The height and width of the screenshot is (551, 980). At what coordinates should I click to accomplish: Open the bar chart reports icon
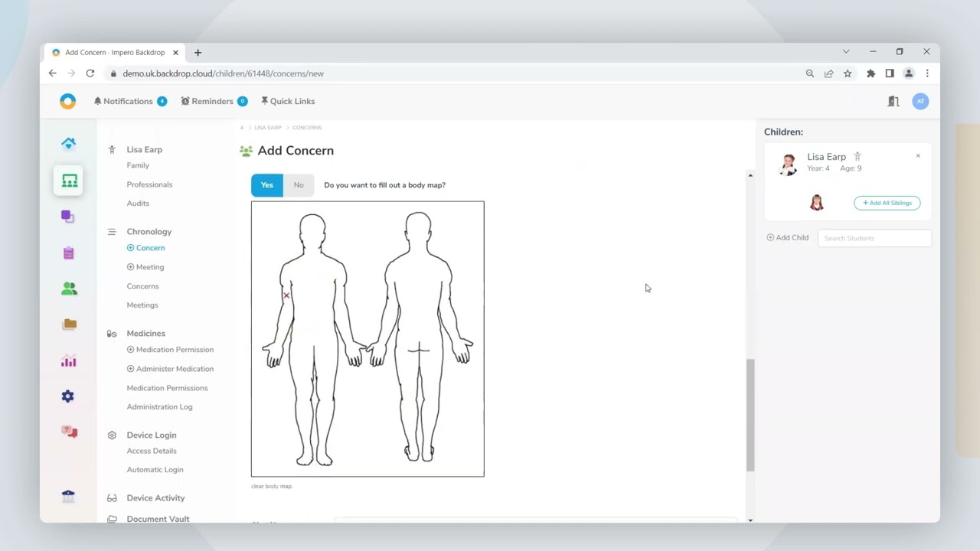[68, 360]
